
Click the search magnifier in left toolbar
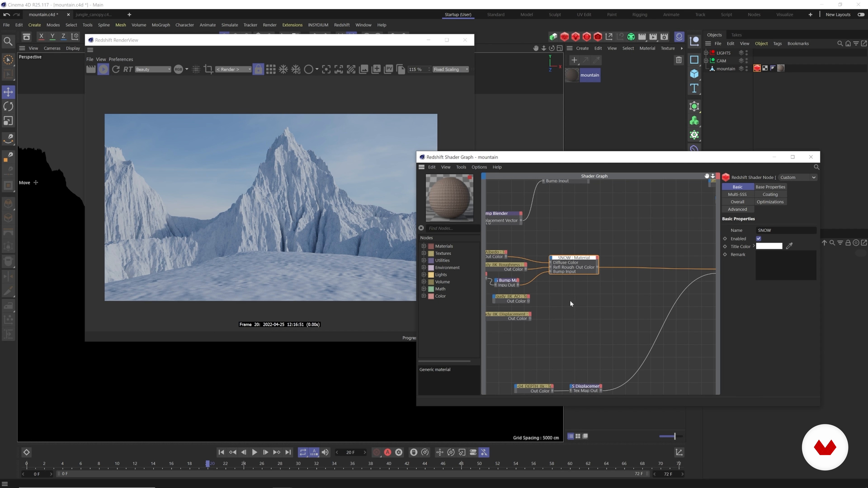tap(8, 41)
